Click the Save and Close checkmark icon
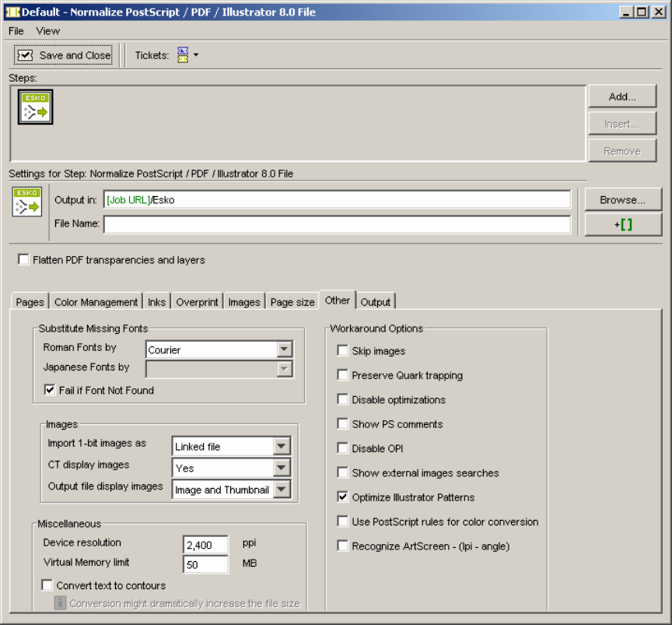 click(26, 55)
